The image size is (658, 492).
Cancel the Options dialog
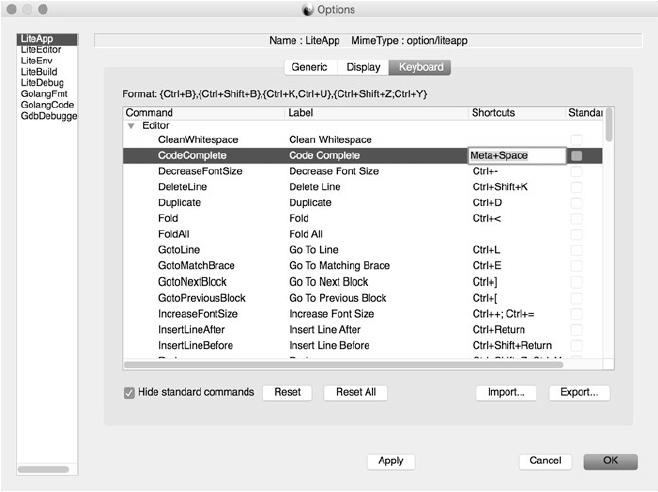tap(545, 461)
